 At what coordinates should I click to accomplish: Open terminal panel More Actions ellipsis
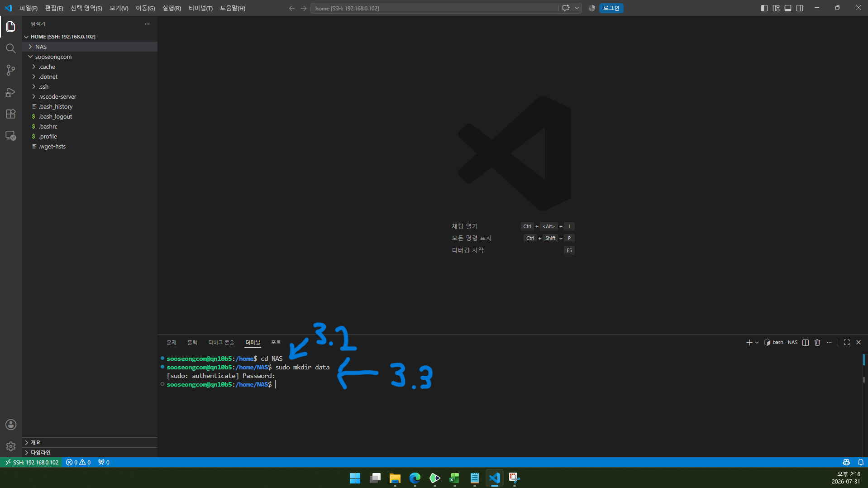[x=829, y=343]
